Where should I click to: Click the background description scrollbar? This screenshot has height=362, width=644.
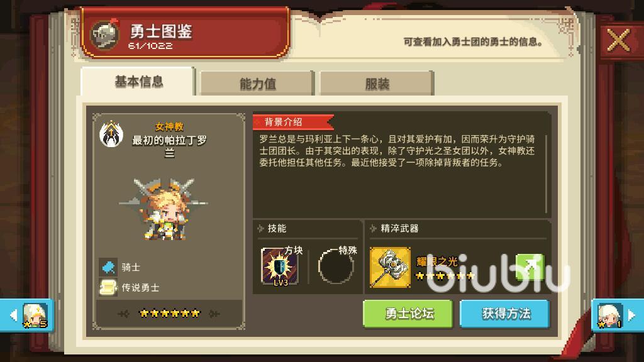click(x=547, y=174)
